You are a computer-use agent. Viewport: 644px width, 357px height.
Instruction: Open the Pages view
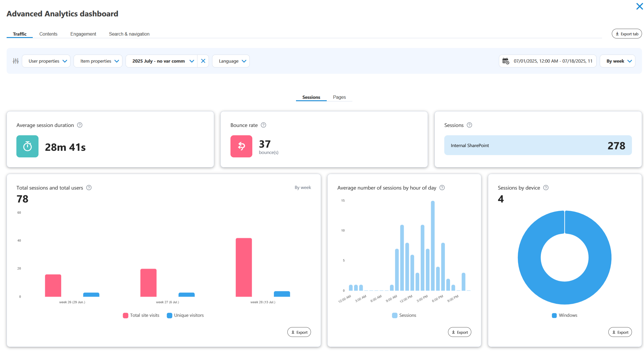tap(339, 97)
